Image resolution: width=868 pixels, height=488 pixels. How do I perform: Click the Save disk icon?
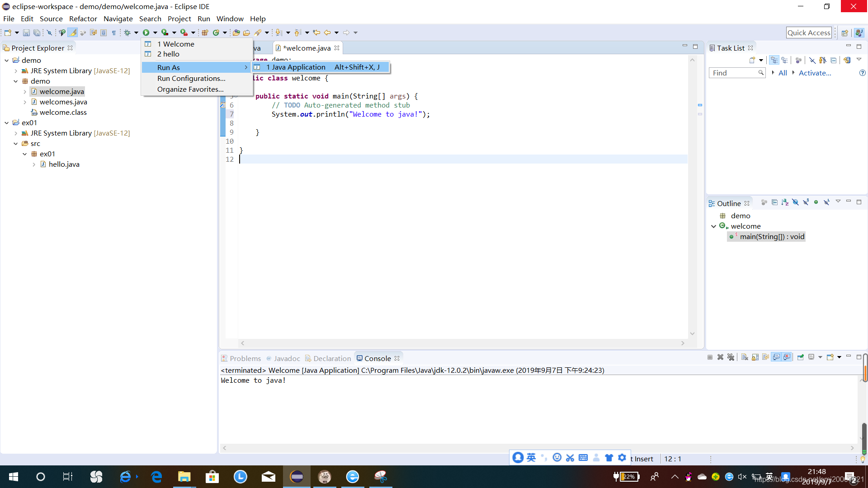click(26, 33)
